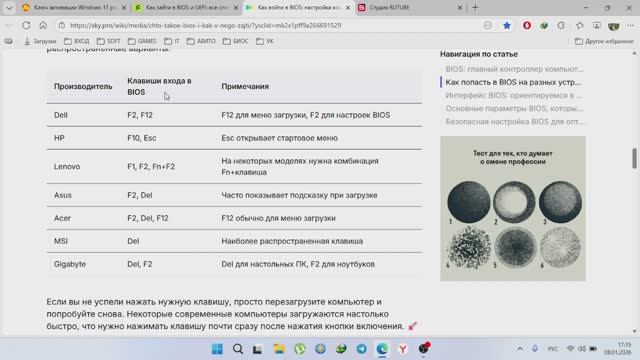This screenshot has width=640, height=360.
Task: Switch input language РУС indicator
Action: [x=553, y=349]
